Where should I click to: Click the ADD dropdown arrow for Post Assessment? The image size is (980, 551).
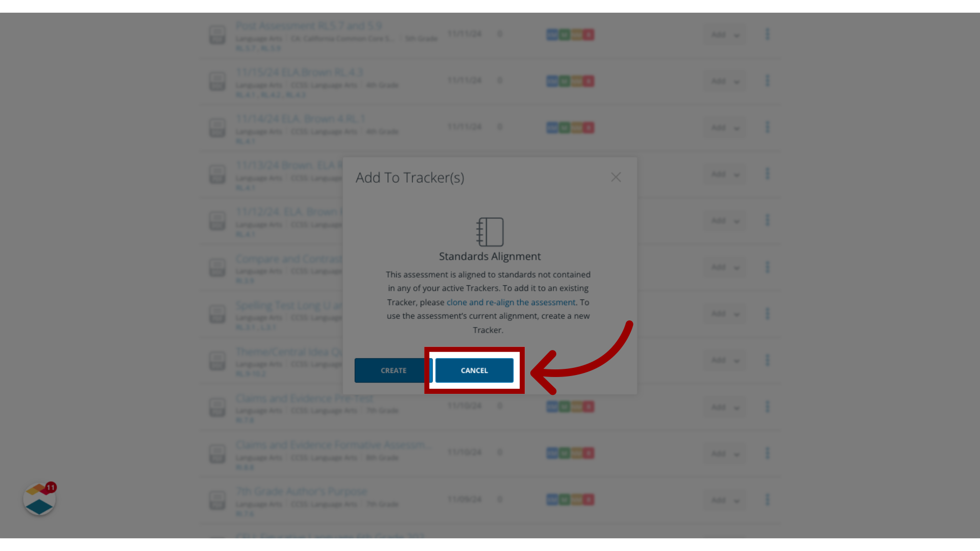click(736, 34)
